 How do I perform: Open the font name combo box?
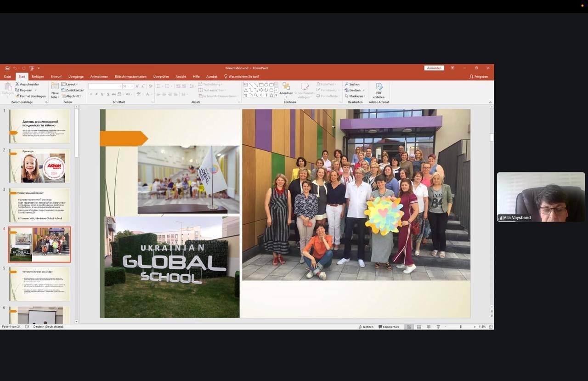(x=105, y=86)
